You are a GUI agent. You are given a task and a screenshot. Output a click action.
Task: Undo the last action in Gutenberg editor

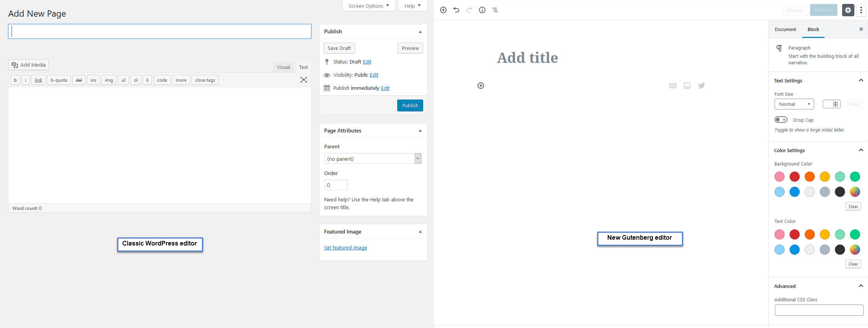[x=456, y=10]
